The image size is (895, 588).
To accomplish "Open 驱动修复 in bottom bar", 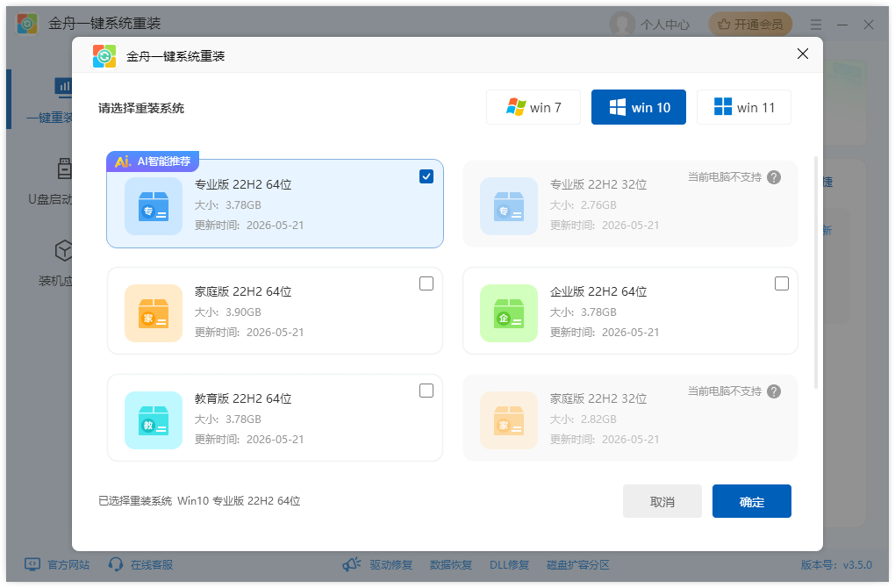I will pyautogui.click(x=391, y=564).
